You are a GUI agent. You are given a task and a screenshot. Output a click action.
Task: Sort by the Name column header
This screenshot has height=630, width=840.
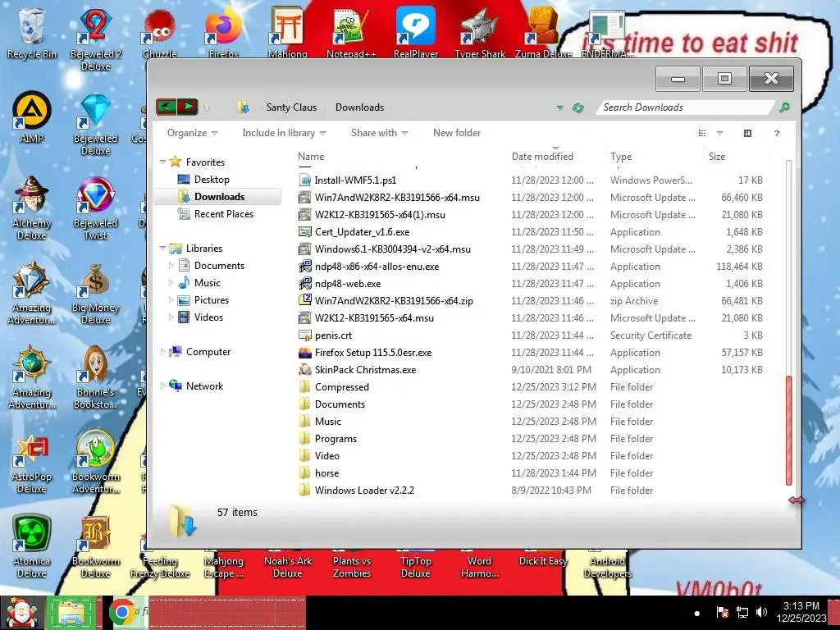399,157
